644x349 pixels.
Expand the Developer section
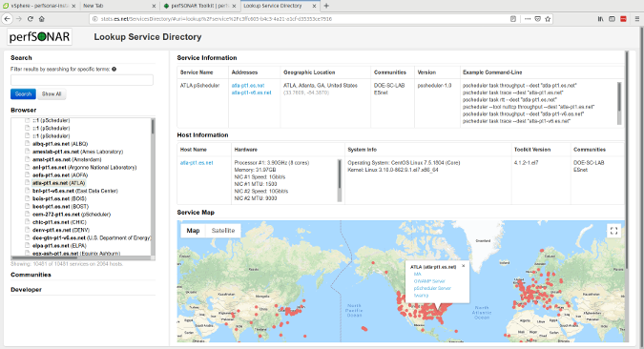pyautogui.click(x=27, y=290)
